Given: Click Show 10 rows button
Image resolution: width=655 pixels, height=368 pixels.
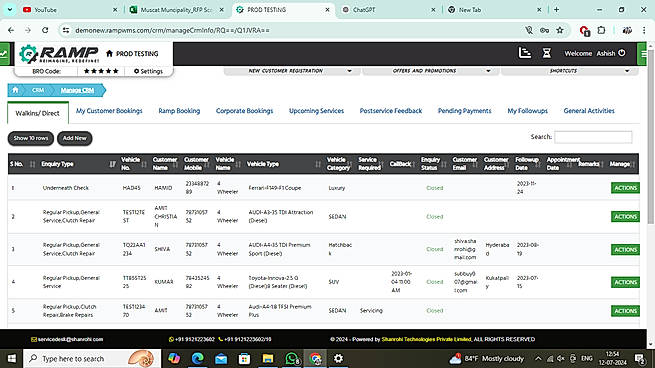Looking at the screenshot, I should tap(31, 138).
